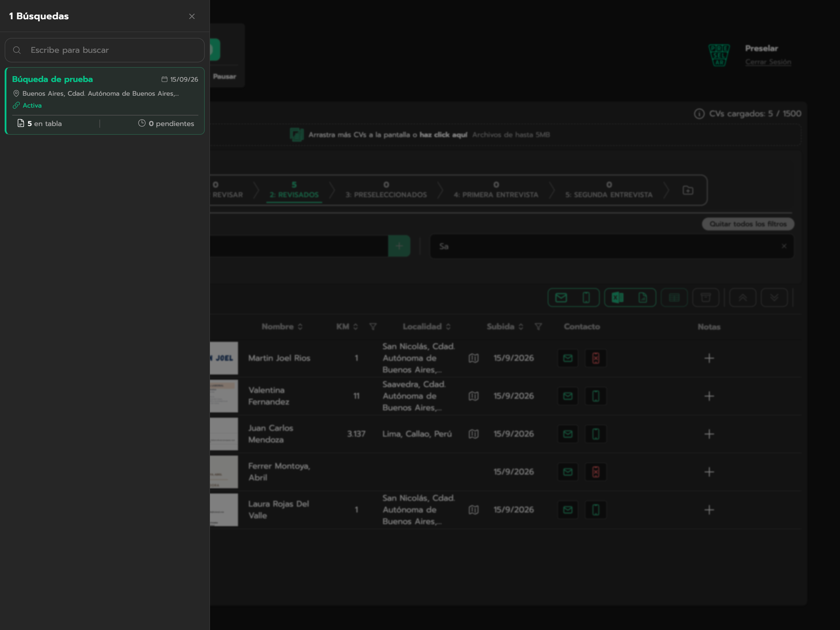Viewport: 840px width, 630px height.
Task: Click the green plus button next to filter
Action: point(399,246)
